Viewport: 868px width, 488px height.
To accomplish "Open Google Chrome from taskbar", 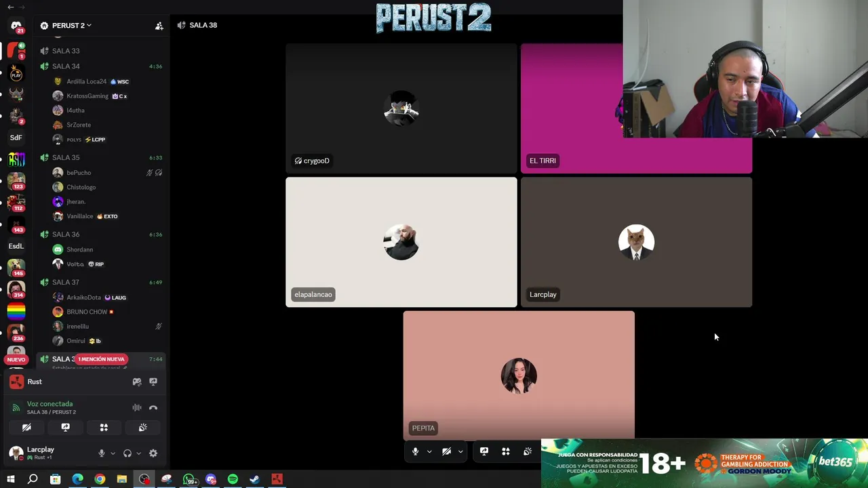I will pyautogui.click(x=100, y=479).
